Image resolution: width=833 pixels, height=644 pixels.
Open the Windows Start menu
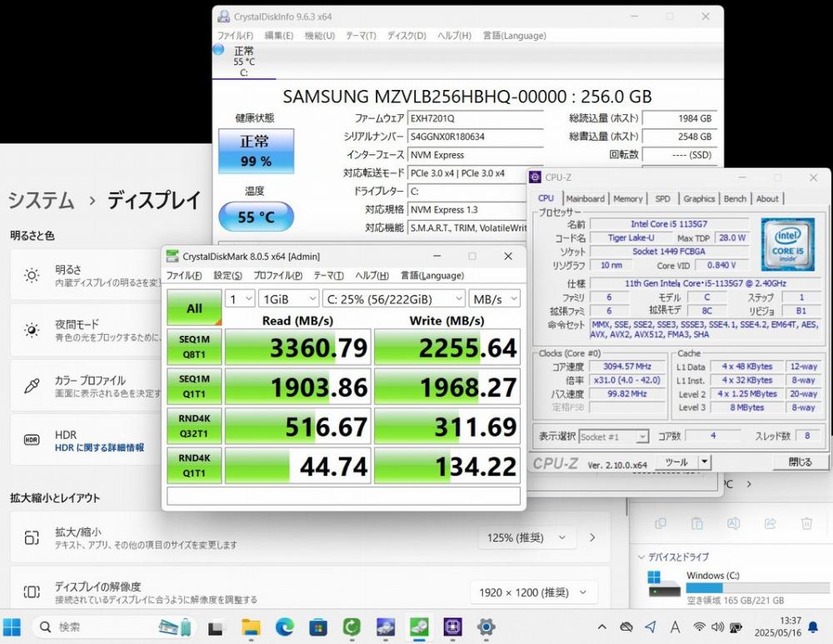pos(12,627)
